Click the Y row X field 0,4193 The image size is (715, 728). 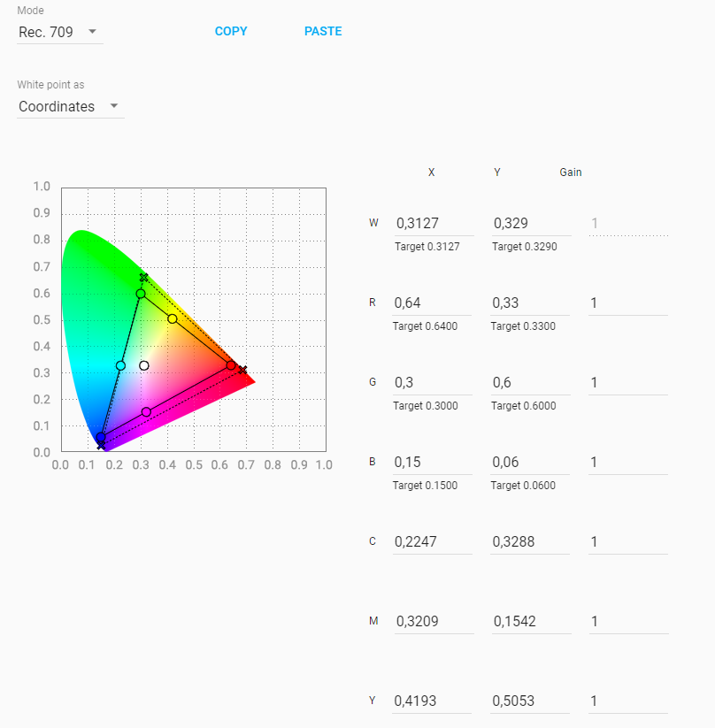click(x=432, y=701)
